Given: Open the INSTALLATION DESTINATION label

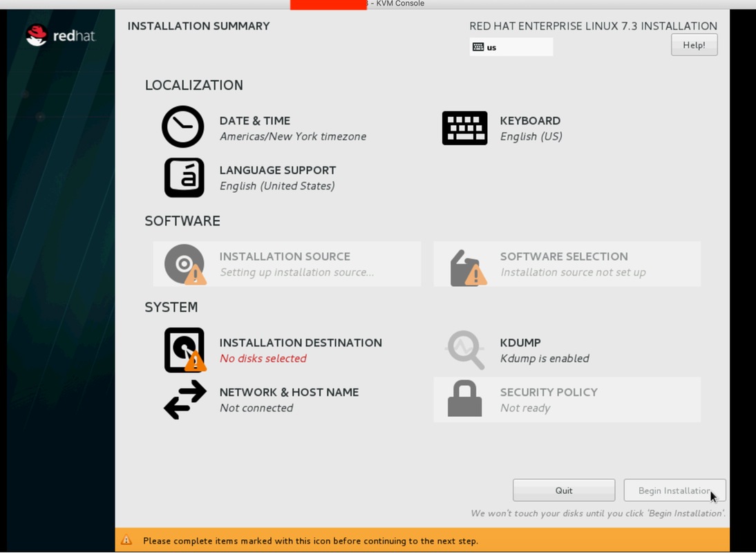Looking at the screenshot, I should click(x=301, y=343).
